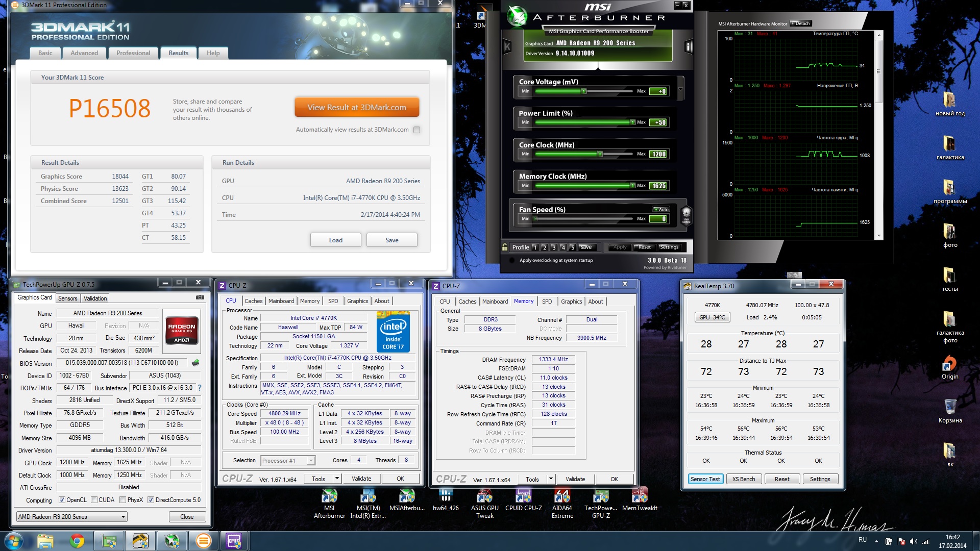
Task: Expand the Core Voltage dropdown arrow
Action: point(680,89)
